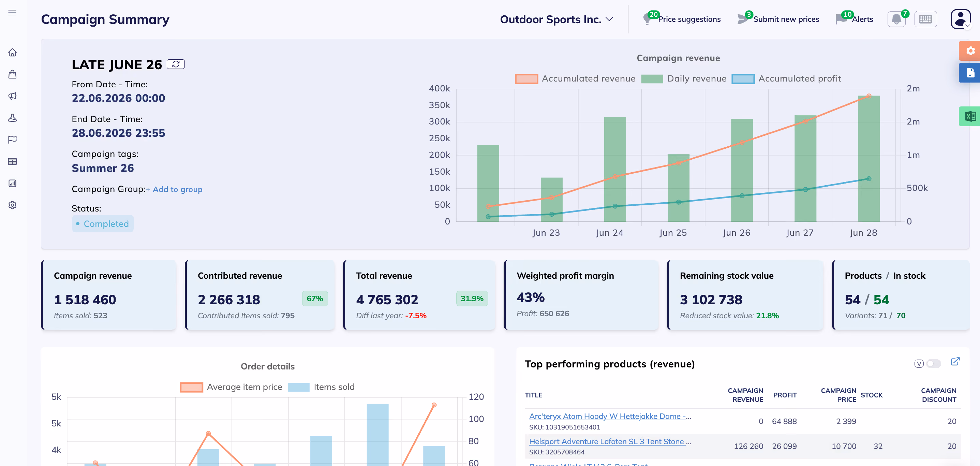Click the Total revenue 31.9% badge
The width and height of the screenshot is (980, 466).
coord(472,298)
